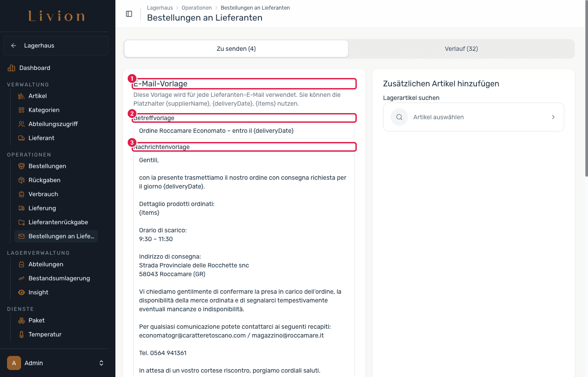Screen dimensions: 588x377
Task: Open Bestandsumlagerung menu item
Action: coord(59,278)
